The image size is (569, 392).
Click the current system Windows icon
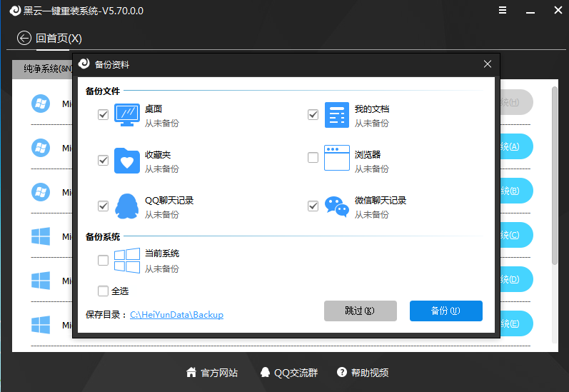click(x=126, y=261)
